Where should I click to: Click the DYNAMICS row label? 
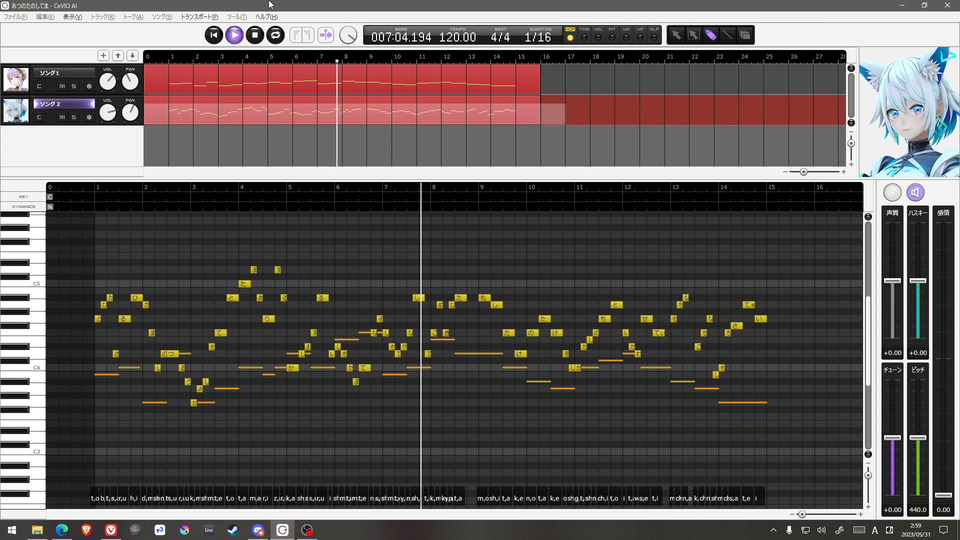point(23,206)
